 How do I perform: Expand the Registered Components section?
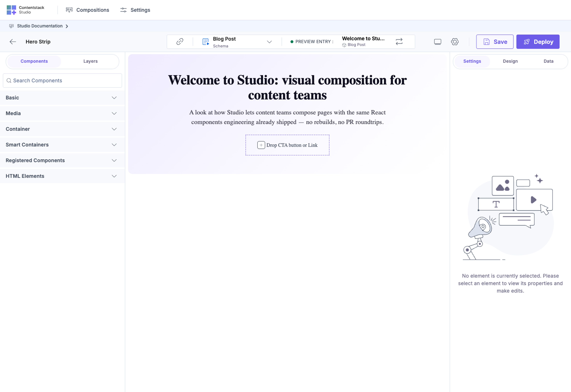click(x=62, y=161)
